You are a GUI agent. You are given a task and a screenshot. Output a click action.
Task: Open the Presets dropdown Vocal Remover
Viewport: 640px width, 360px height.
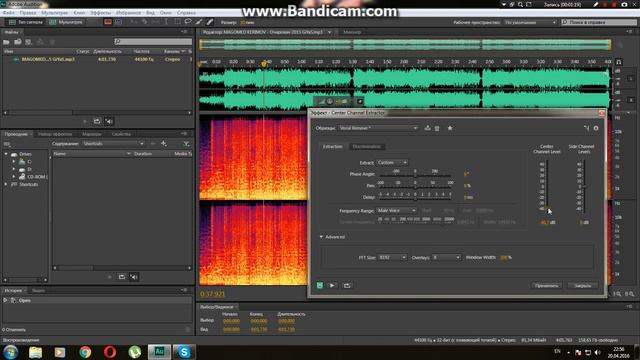(378, 128)
